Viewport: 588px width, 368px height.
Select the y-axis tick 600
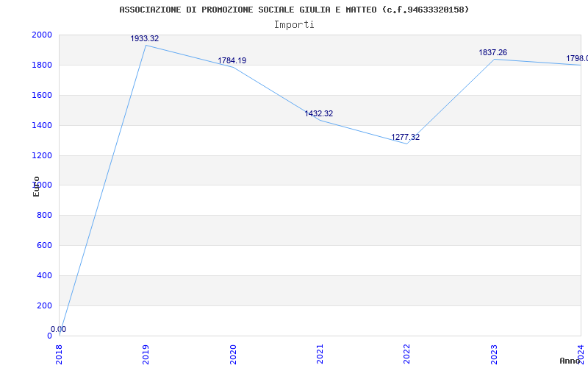click(44, 245)
